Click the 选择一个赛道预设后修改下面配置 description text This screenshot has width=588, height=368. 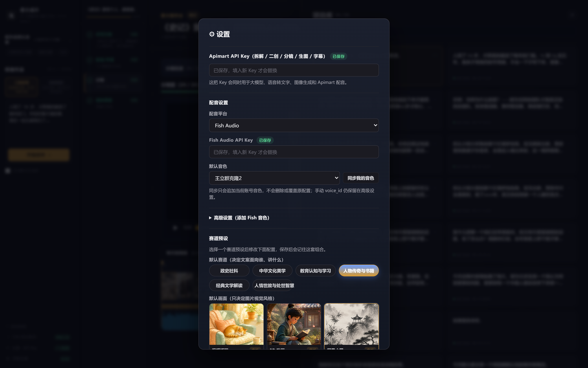269,249
